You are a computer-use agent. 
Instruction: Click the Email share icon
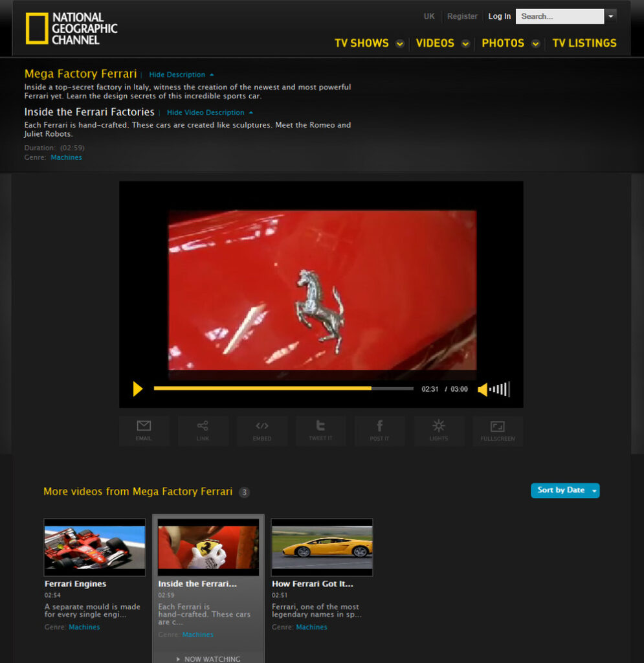click(144, 431)
